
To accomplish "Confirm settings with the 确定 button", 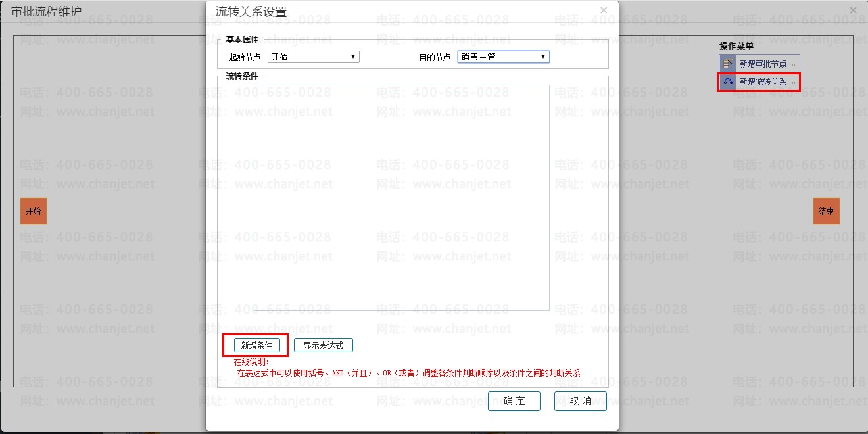I will [x=514, y=401].
